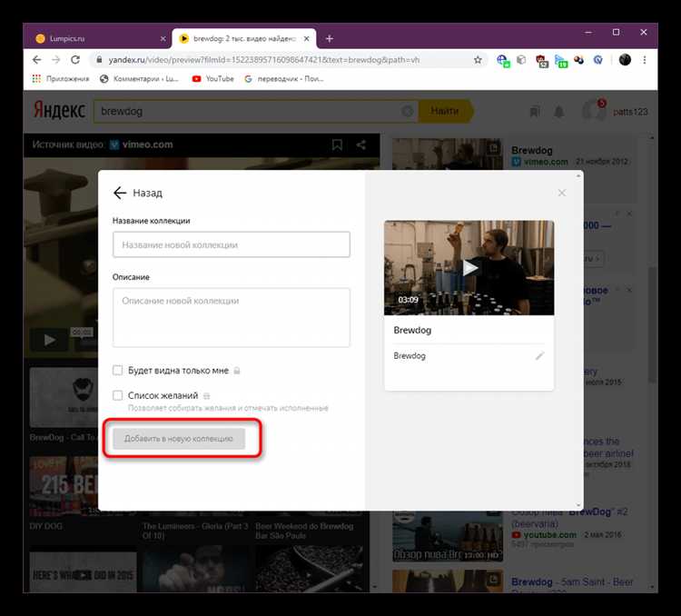The image size is (681, 616).
Task: Bookmark this page with the star icon
Action: (x=478, y=60)
